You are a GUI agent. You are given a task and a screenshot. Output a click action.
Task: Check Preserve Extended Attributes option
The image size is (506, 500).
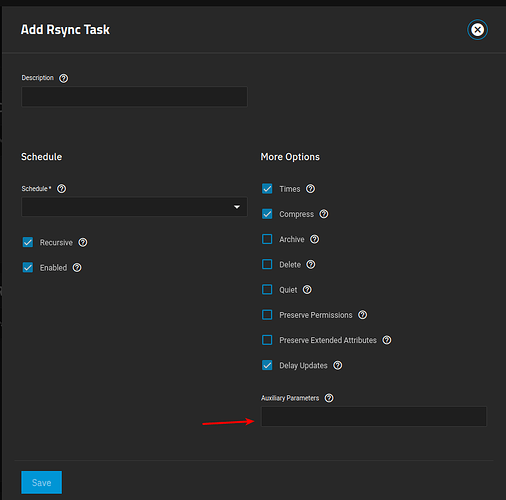[x=267, y=340]
